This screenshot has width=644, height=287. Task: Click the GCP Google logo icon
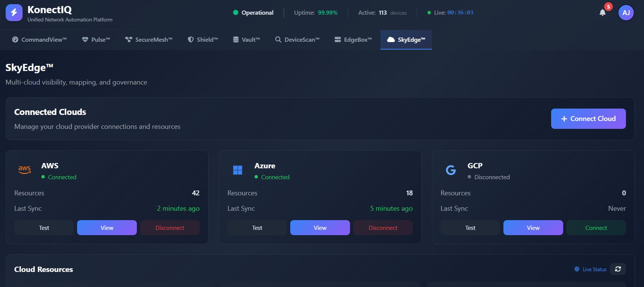(x=451, y=170)
